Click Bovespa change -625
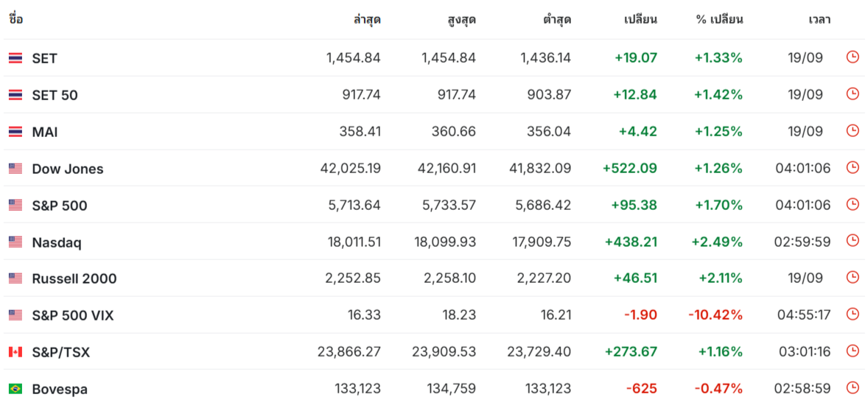This screenshot has height=400, width=868. pyautogui.click(x=642, y=388)
